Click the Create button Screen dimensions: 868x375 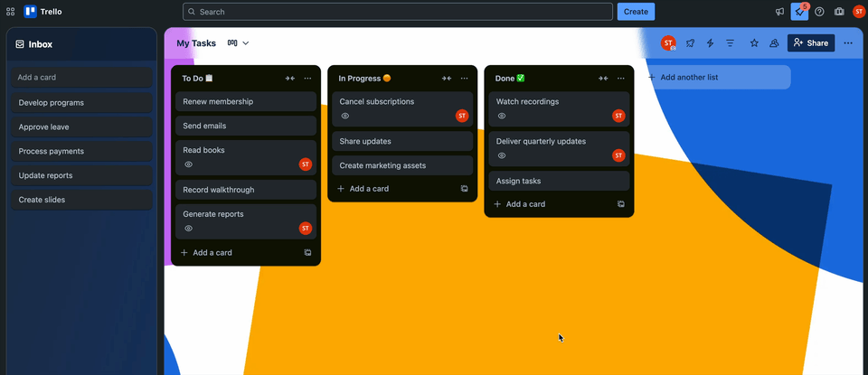tap(636, 12)
